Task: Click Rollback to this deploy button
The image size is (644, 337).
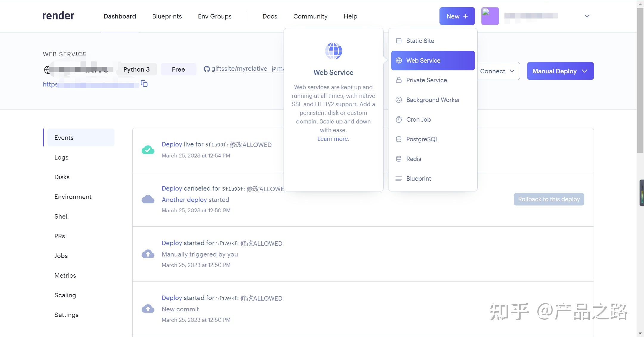Action: pos(549,199)
